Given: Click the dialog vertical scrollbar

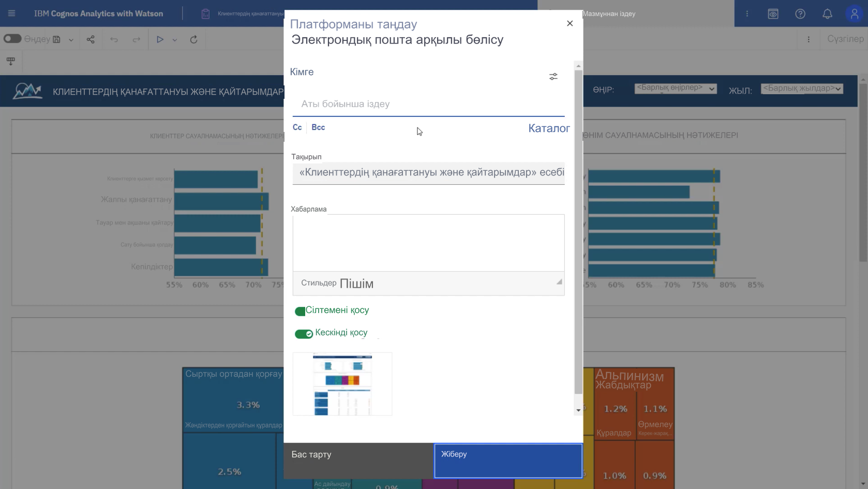Looking at the screenshot, I should [578, 232].
